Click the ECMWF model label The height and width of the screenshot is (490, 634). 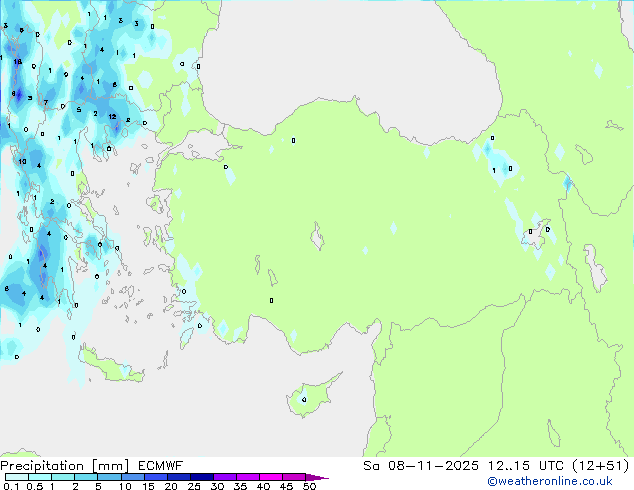coord(151,466)
